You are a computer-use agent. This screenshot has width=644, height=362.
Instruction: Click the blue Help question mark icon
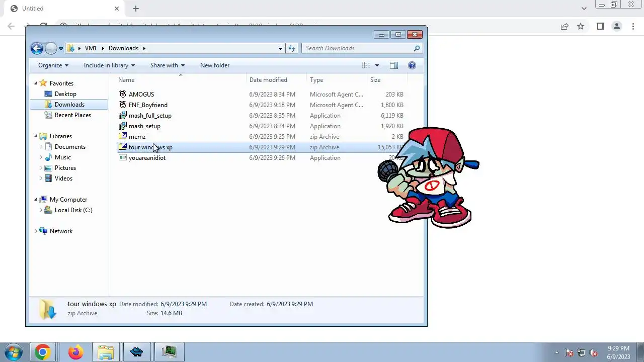click(412, 65)
